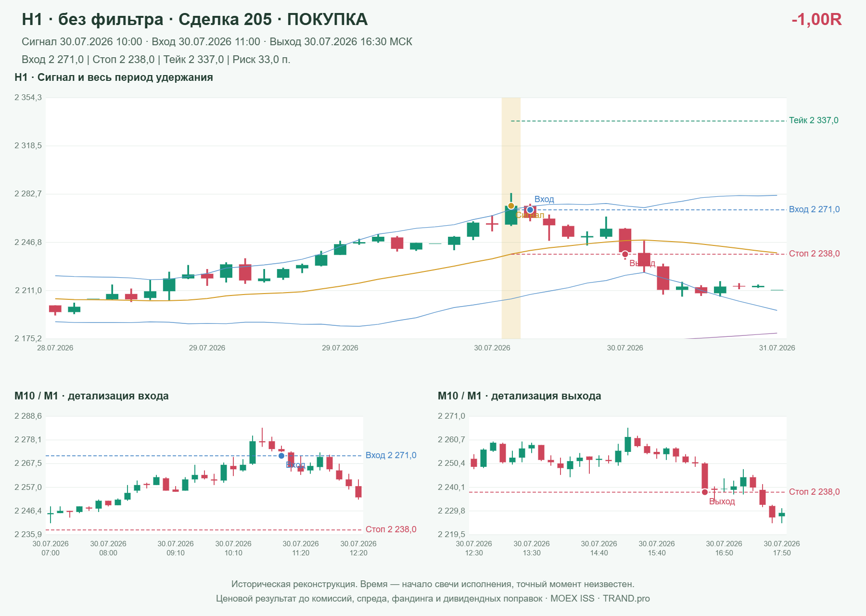Click the 2 354,3 price axis label
The width and height of the screenshot is (866, 616).
28,98
